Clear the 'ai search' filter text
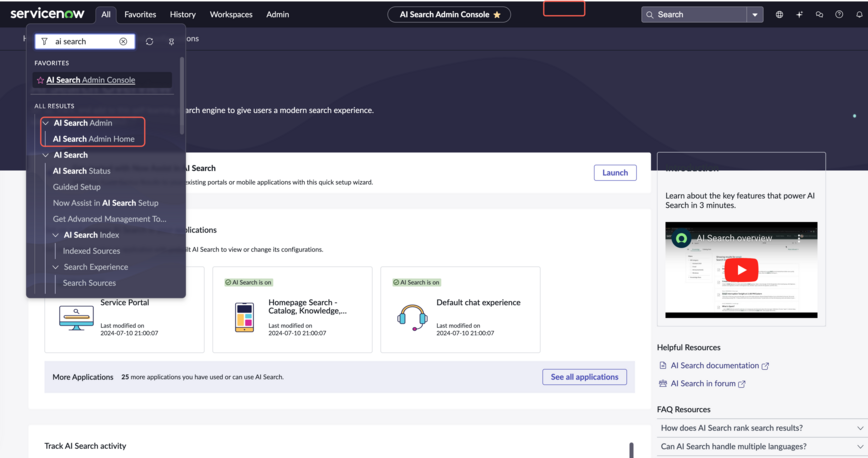Viewport: 868px width, 458px height. [123, 42]
